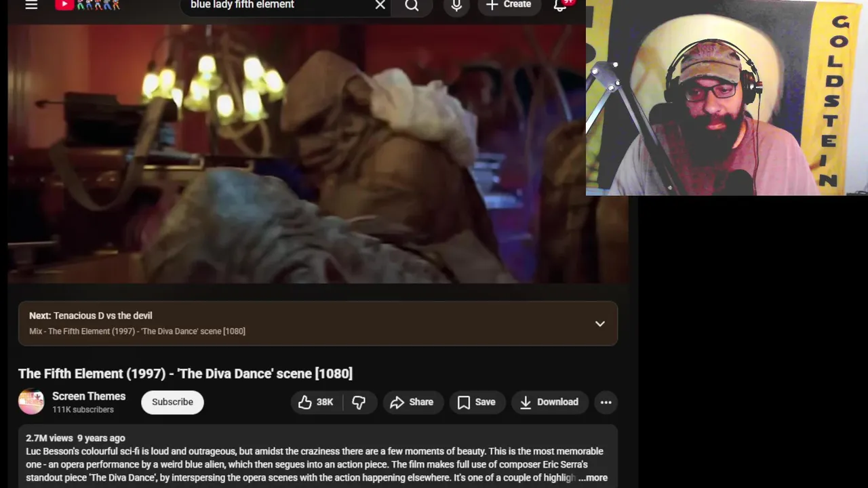Image resolution: width=868 pixels, height=488 pixels.
Task: Click description text starting 'Luc Besson's colourful sci-fi'
Action: (316, 464)
